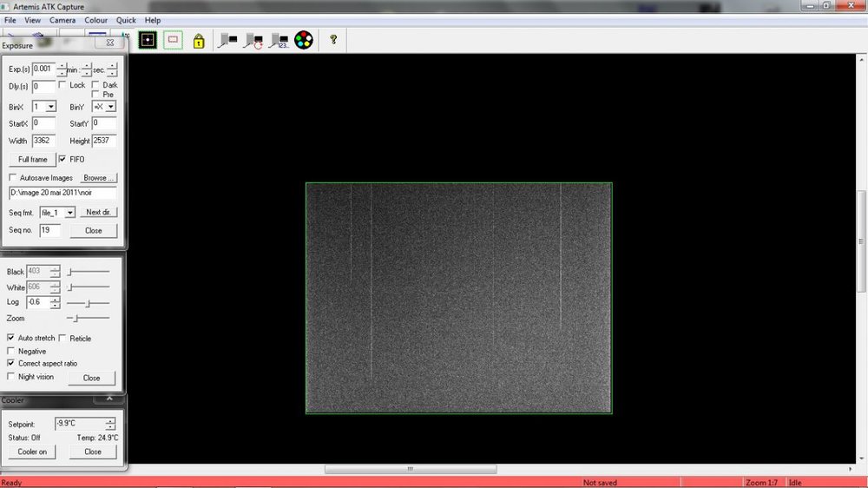Click the Black level slider
Viewport: 868px width, 488px height.
(88, 272)
